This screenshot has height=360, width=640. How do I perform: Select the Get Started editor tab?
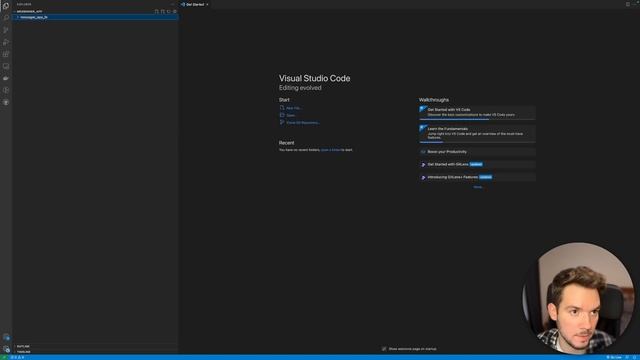point(195,4)
